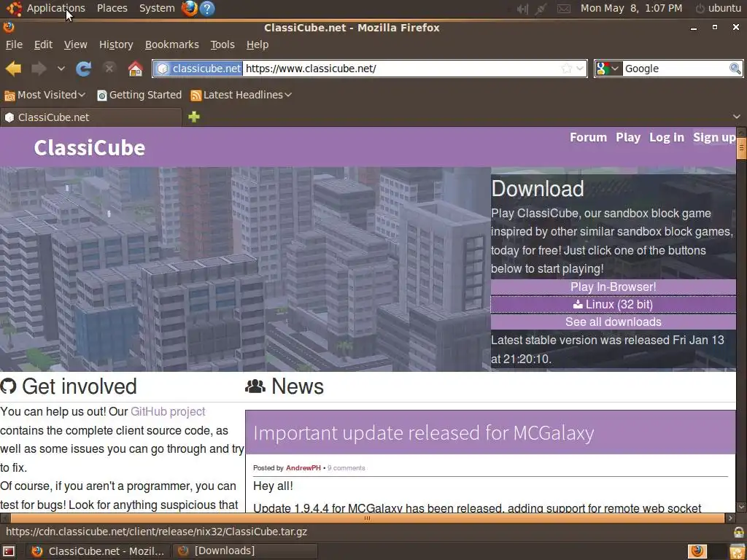Open the Help icon in top panel
The width and height of the screenshot is (747, 560).
point(207,8)
